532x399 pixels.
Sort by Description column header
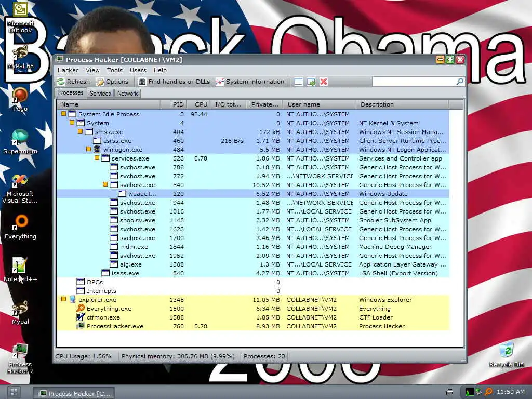tap(402, 104)
